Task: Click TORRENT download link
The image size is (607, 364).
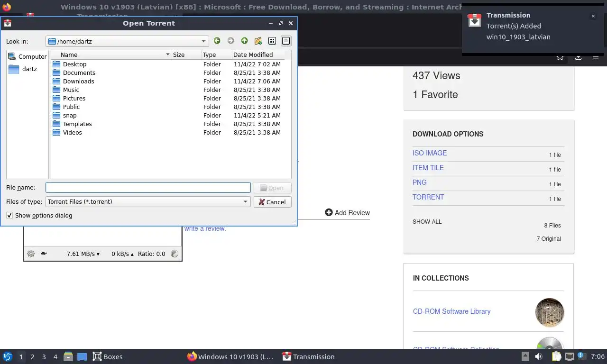Action: coord(428,197)
